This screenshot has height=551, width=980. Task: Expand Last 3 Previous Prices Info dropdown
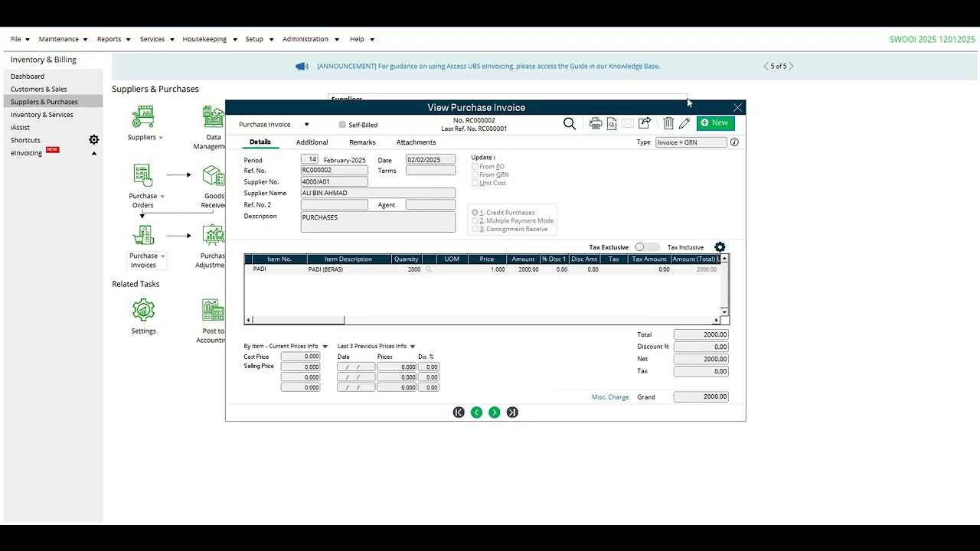coord(413,347)
